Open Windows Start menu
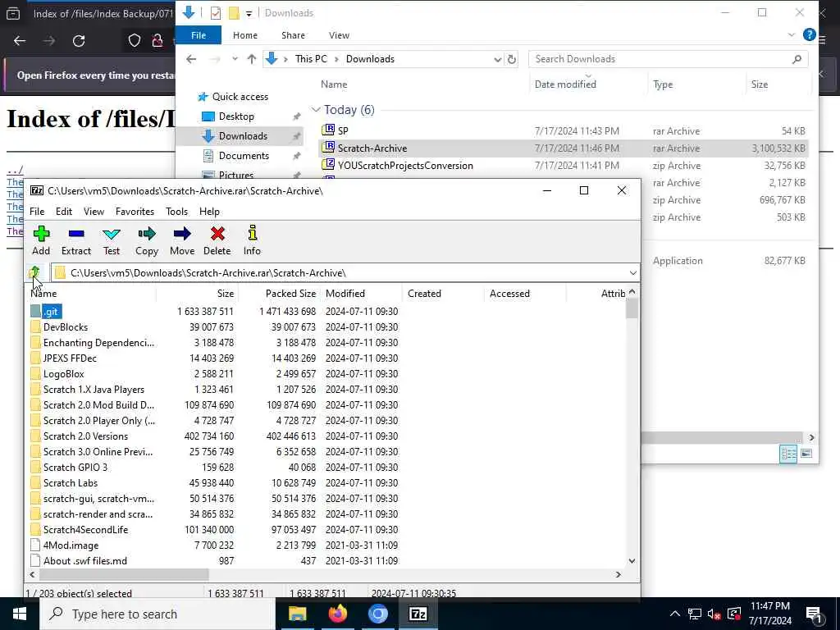The width and height of the screenshot is (840, 630). (x=20, y=614)
